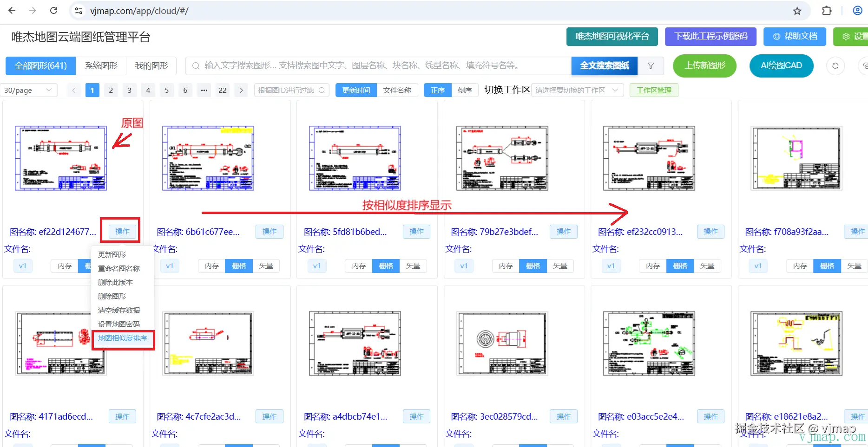Go to the previous page arrow in pagination

74,90
